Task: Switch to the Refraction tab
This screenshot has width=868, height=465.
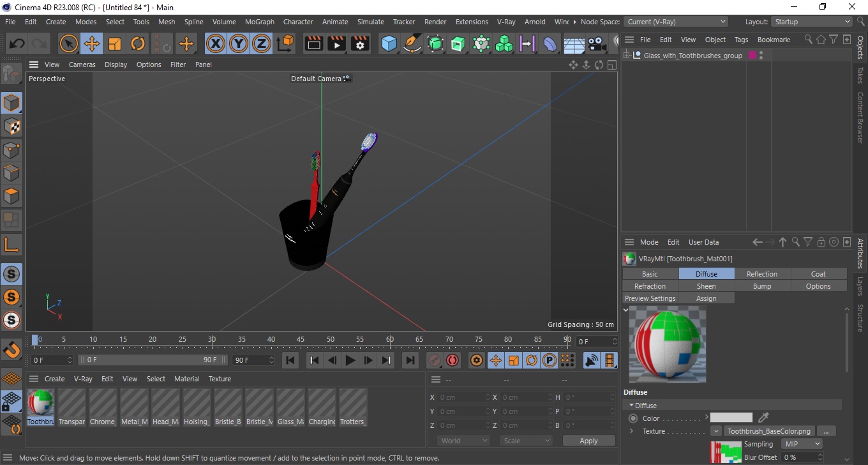Action: pyautogui.click(x=650, y=286)
